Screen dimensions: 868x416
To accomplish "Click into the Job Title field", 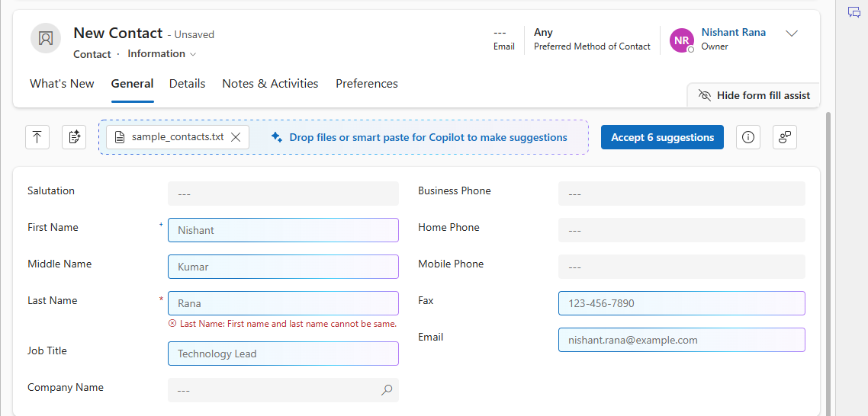I will [x=283, y=354].
